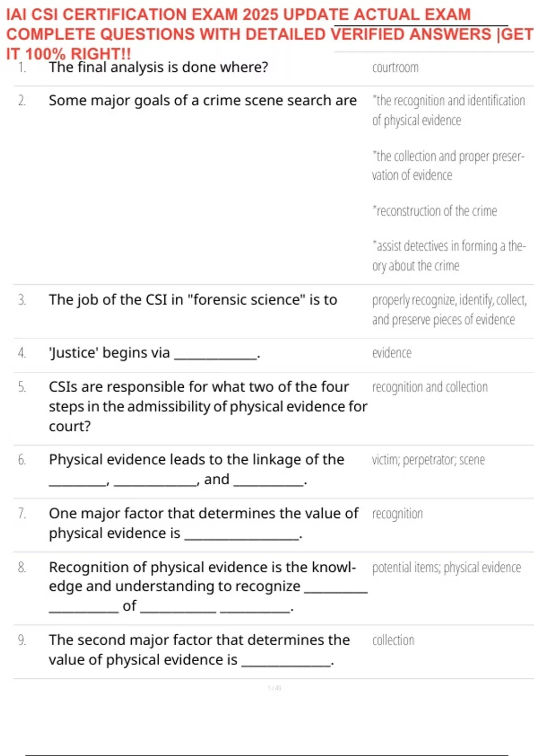
Task: Select the answer "collection" for question 9
Action: tap(393, 640)
